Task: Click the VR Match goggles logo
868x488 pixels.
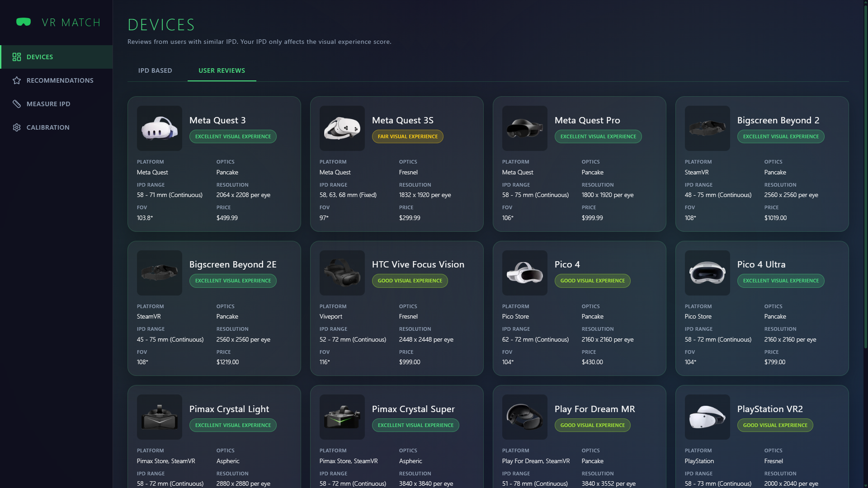Action: click(x=24, y=22)
